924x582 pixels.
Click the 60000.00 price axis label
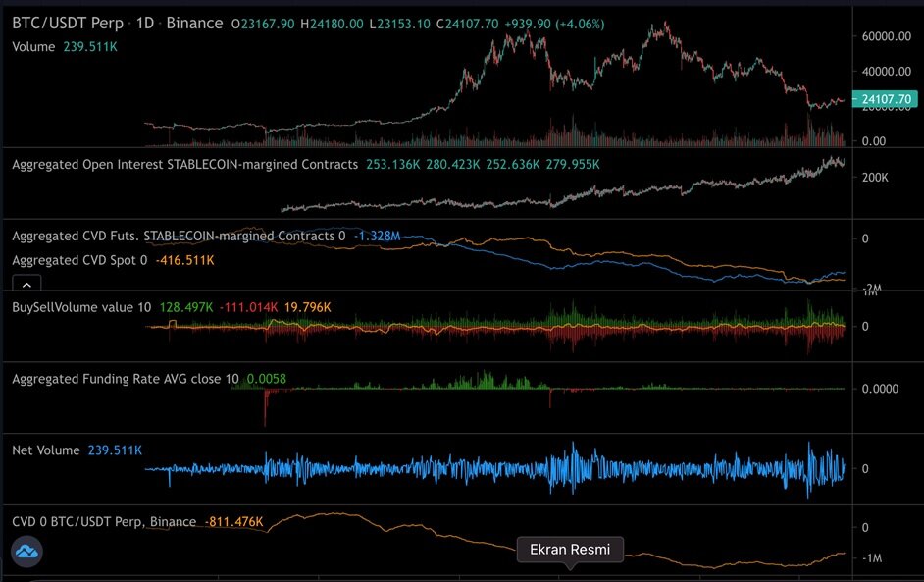pyautogui.click(x=885, y=36)
